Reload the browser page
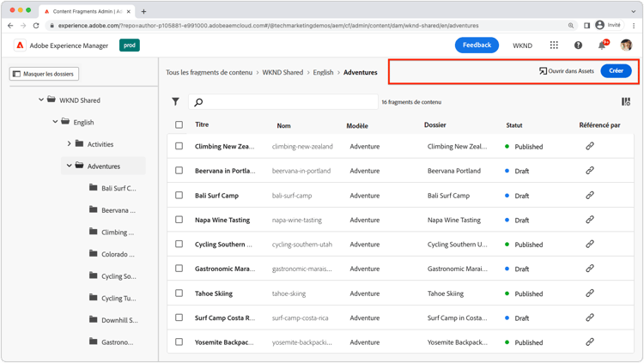 pyautogui.click(x=36, y=26)
